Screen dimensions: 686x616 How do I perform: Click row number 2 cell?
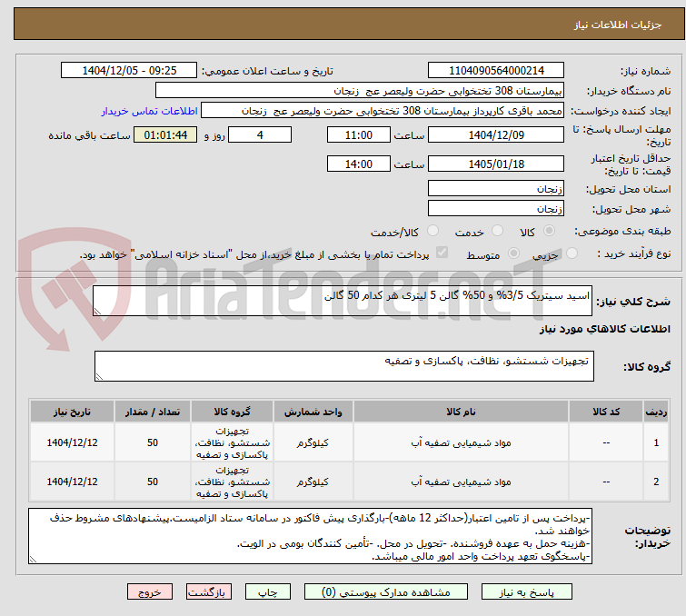click(x=656, y=482)
